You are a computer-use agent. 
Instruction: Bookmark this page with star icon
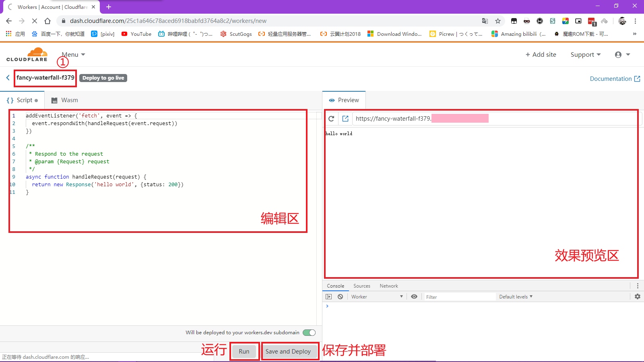point(498,21)
